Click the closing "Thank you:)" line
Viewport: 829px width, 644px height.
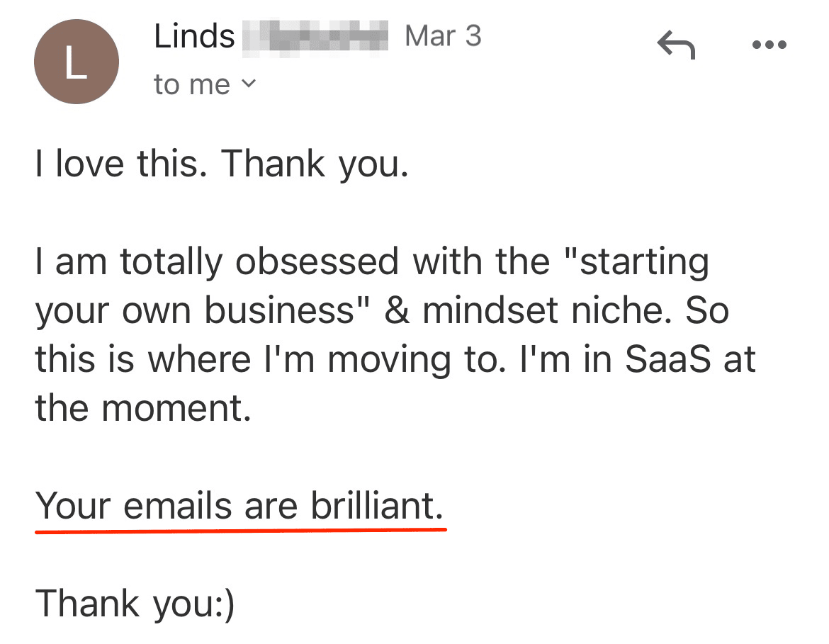135,604
